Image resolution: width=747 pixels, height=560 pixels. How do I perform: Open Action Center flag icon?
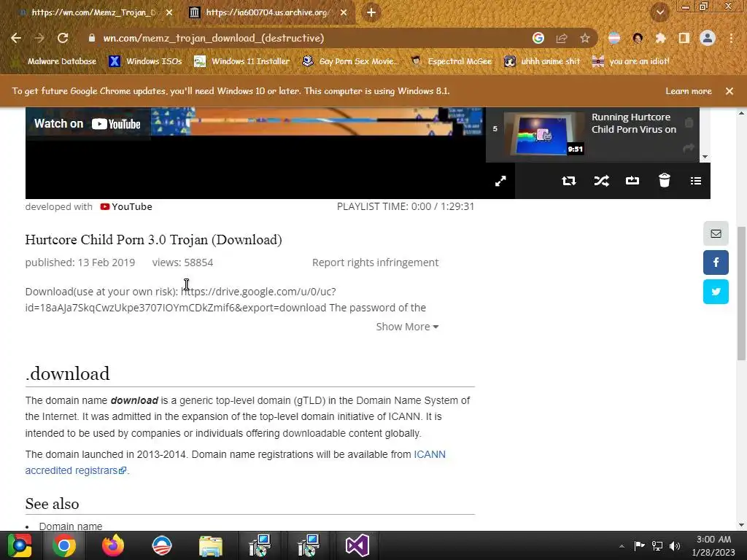[639, 545]
